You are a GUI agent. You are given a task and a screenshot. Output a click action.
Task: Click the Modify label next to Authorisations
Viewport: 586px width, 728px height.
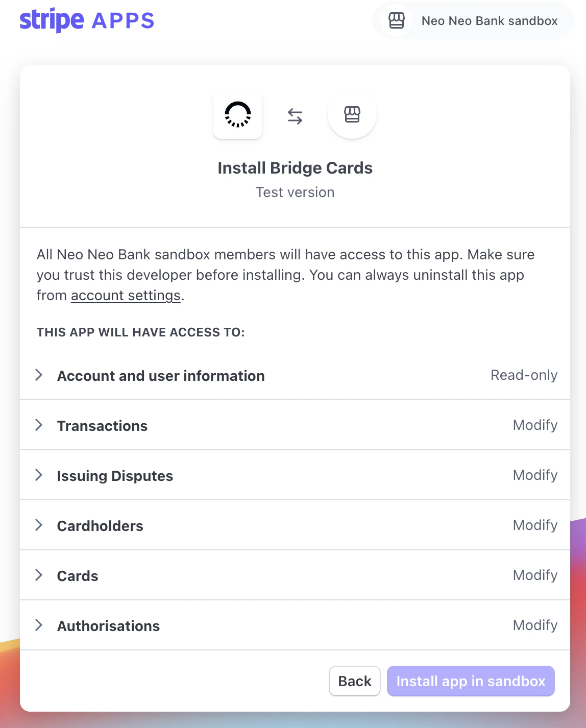click(x=535, y=625)
